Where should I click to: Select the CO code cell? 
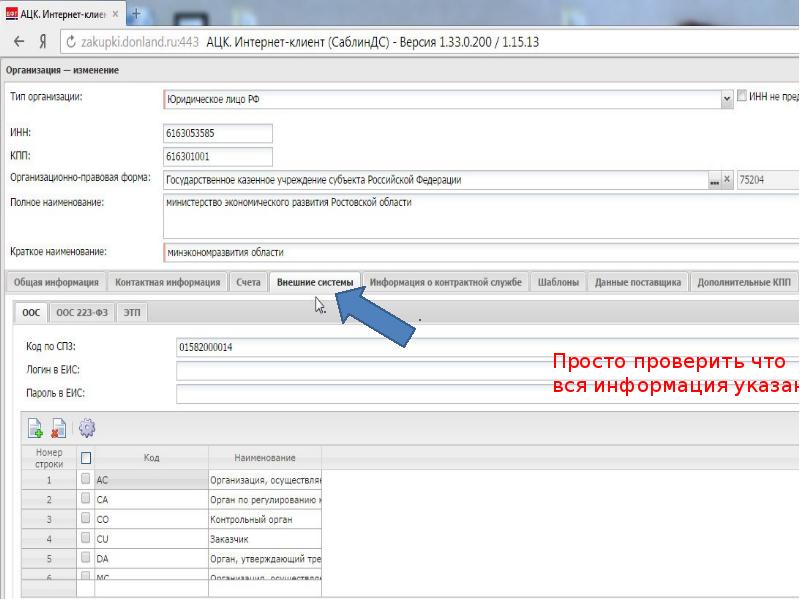(152, 519)
